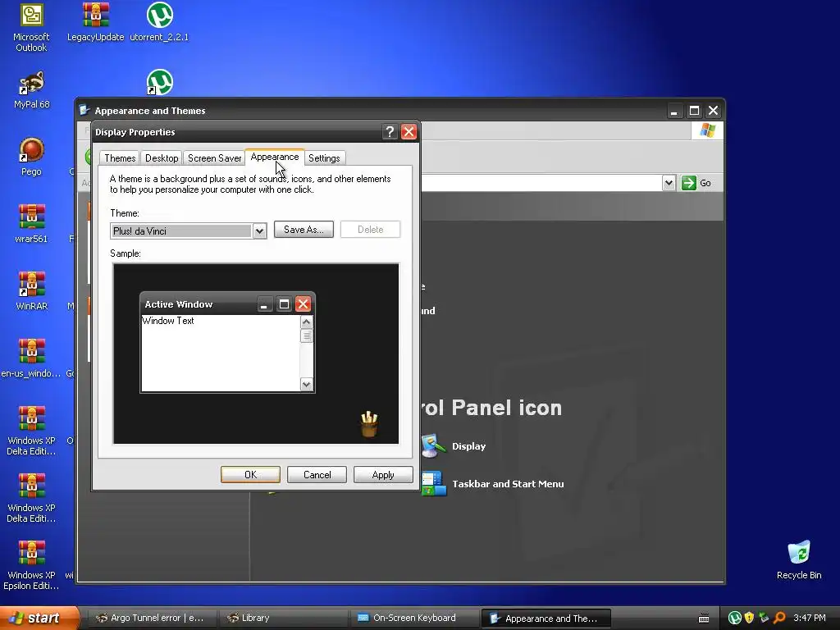The image size is (840, 630).
Task: Open the MyPal 68 desktop shortcut
Action: click(x=32, y=89)
